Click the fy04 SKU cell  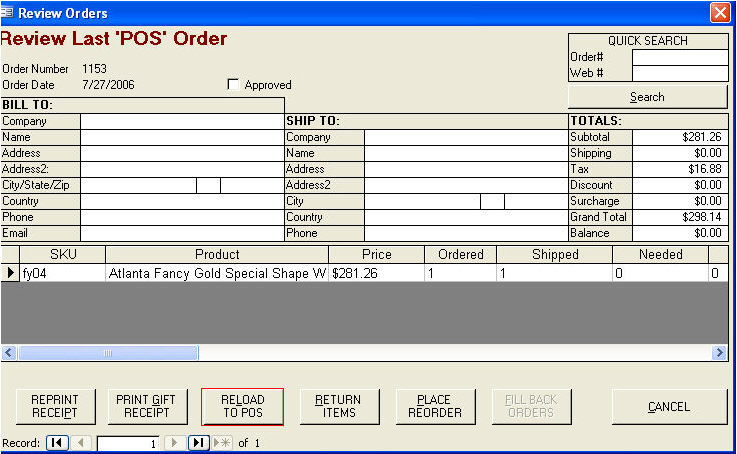coord(63,273)
